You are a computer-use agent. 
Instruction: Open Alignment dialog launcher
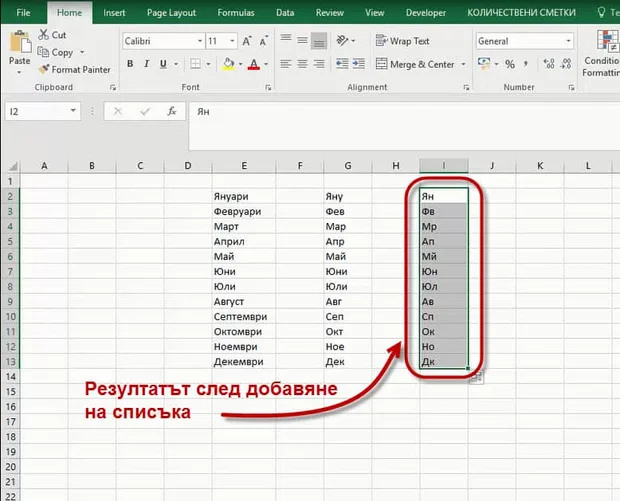click(x=466, y=87)
